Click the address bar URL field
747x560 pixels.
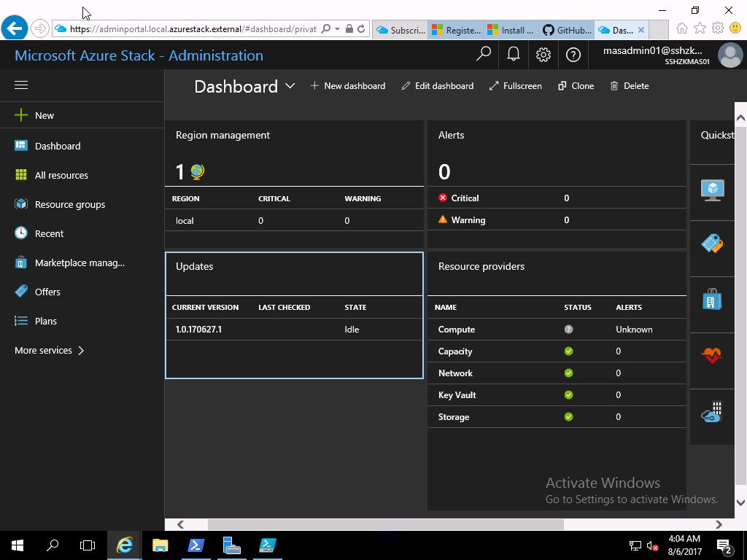pyautogui.click(x=193, y=29)
